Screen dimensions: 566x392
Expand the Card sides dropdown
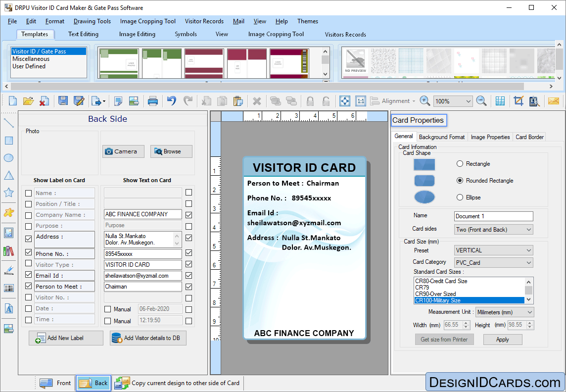529,229
